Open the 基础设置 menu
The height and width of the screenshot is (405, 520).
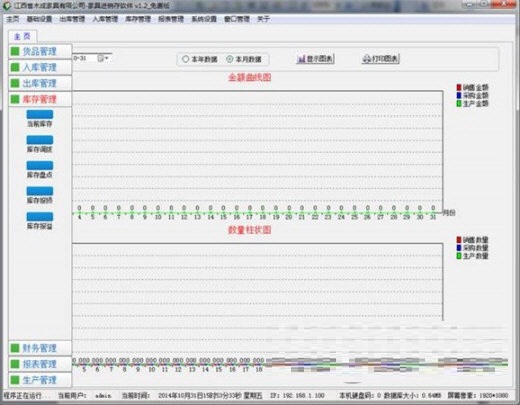click(39, 19)
